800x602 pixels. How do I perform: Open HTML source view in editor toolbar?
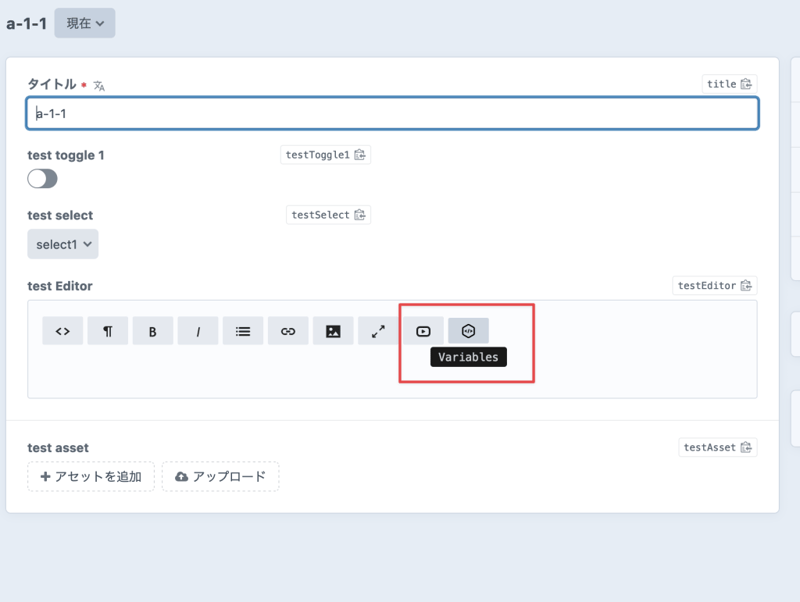point(62,331)
